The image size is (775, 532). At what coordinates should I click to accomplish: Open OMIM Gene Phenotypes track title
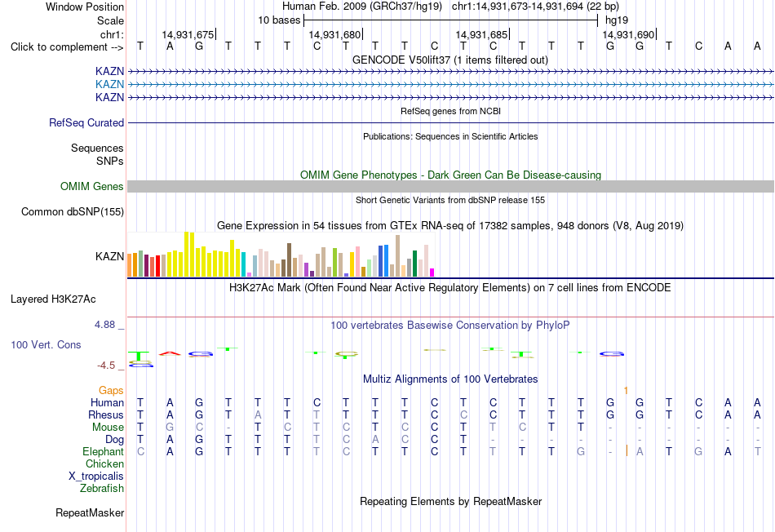[451, 175]
